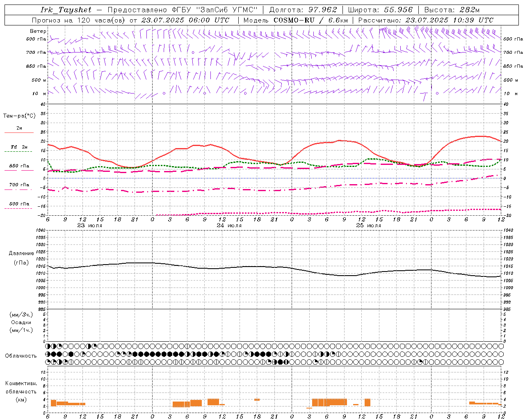Image resolution: width=525 pixels, height=420 pixels.
Task: Click the 500 м wind level label on left
Action: coord(39,80)
